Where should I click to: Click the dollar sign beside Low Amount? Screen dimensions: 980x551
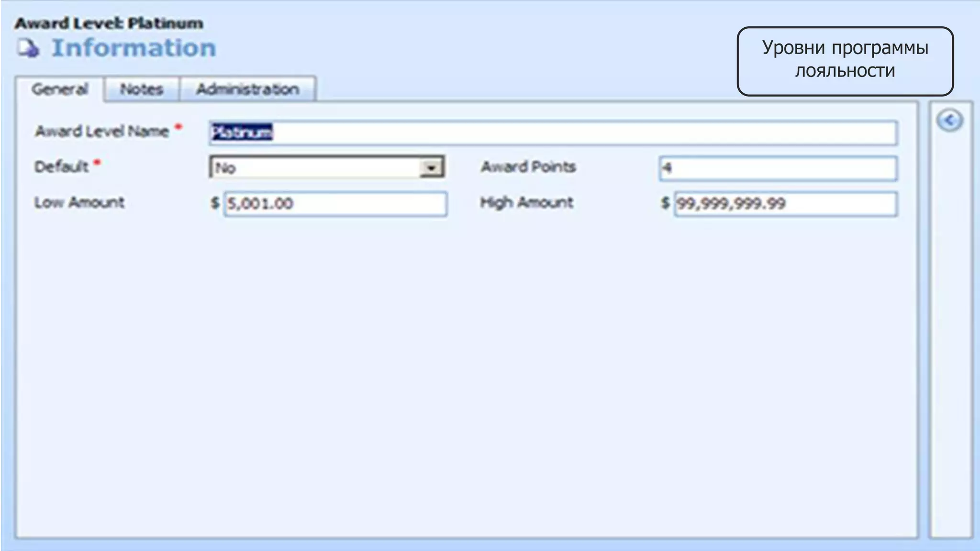(x=215, y=203)
